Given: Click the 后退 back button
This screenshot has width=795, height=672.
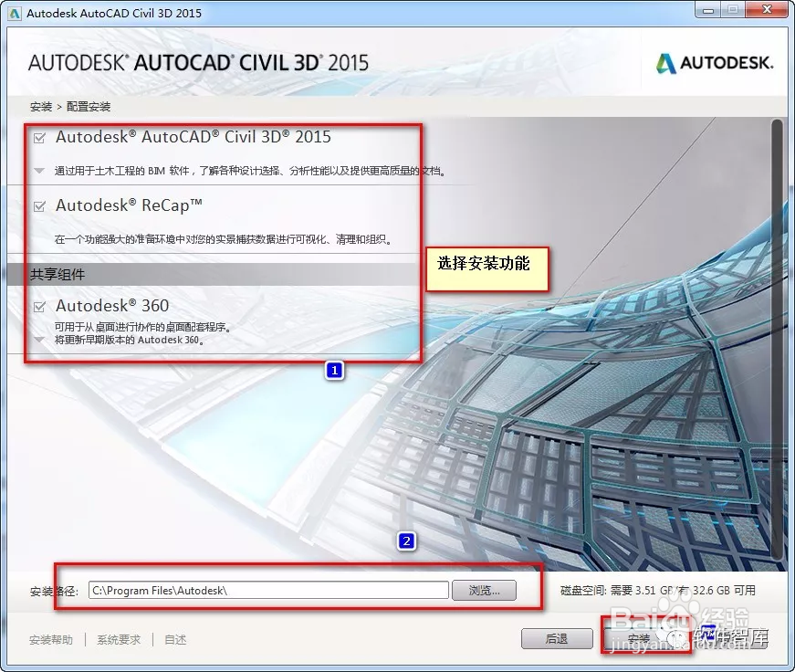Looking at the screenshot, I should point(557,638).
